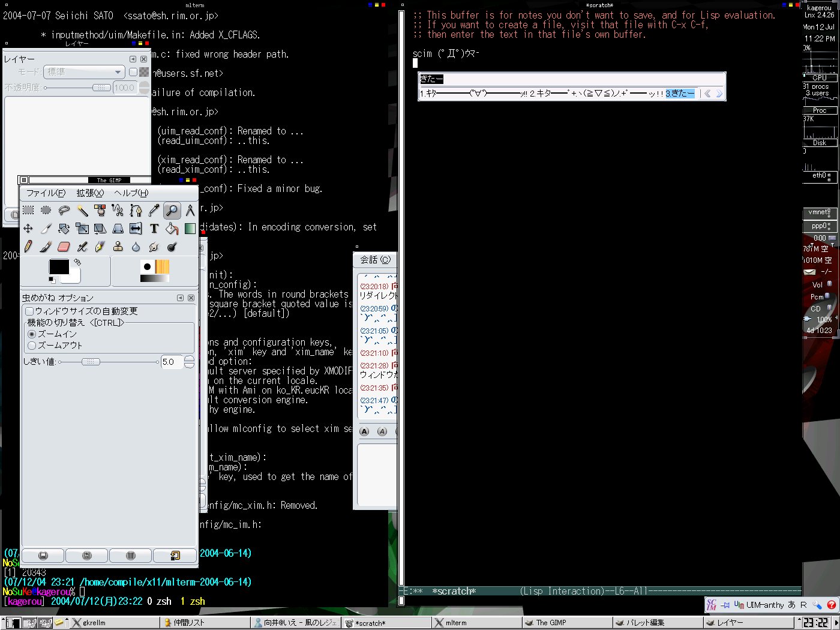Viewport: 840px width, 630px height.
Task: Toggle the keep transparency checkbox in Layers
Action: tap(133, 72)
